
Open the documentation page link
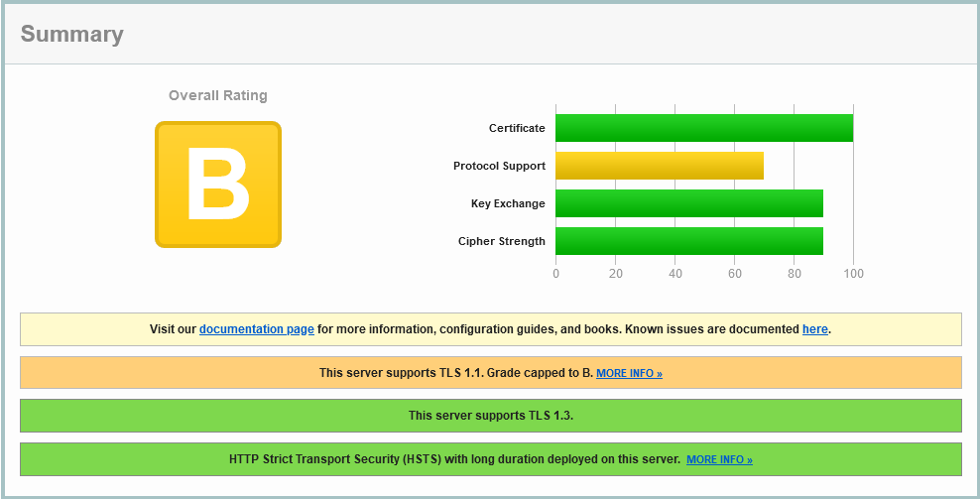click(x=256, y=329)
